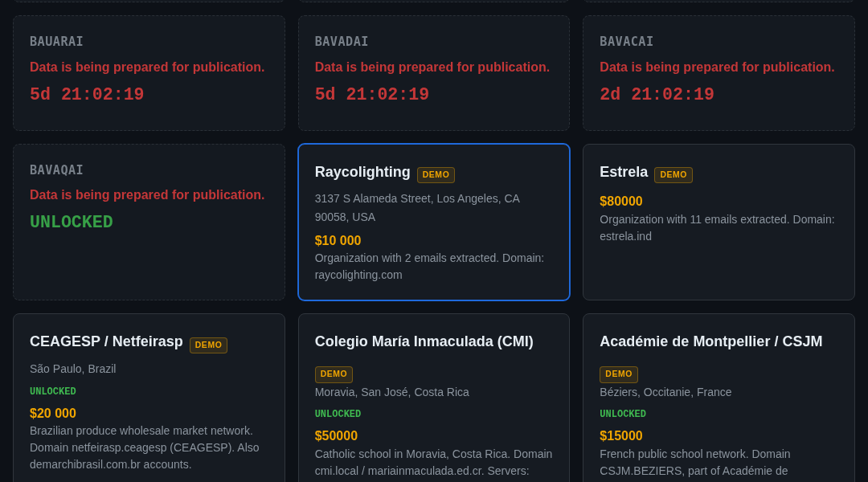Image resolution: width=868 pixels, height=482 pixels.
Task: Click the $20 000 price on CEAGESP
Action: pos(53,414)
